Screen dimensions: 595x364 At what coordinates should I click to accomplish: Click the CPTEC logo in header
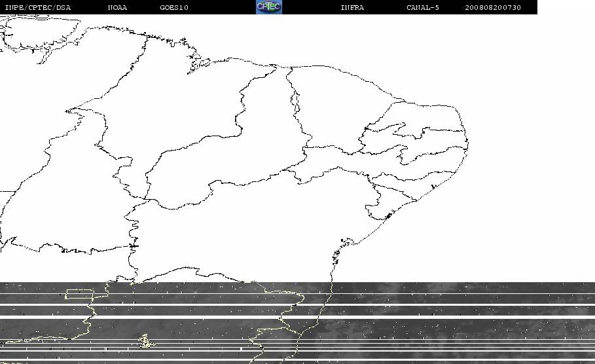coord(269,7)
